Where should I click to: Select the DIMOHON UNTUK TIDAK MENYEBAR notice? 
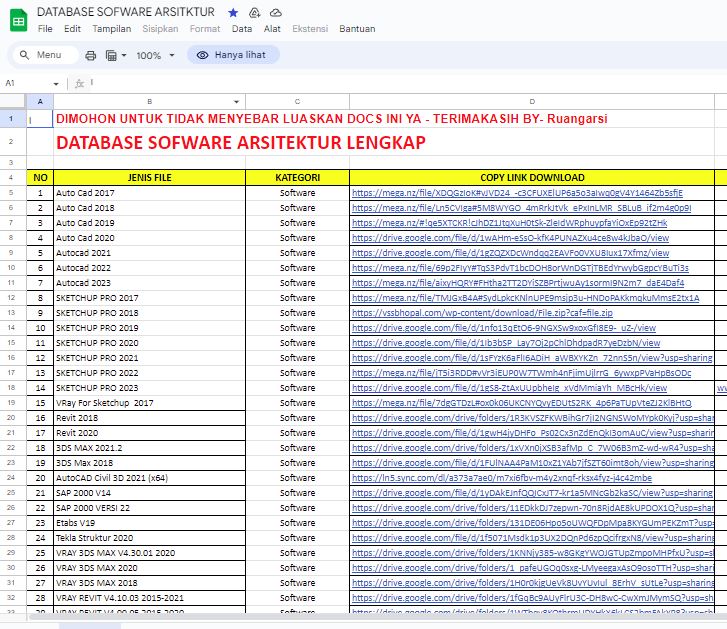(332, 119)
